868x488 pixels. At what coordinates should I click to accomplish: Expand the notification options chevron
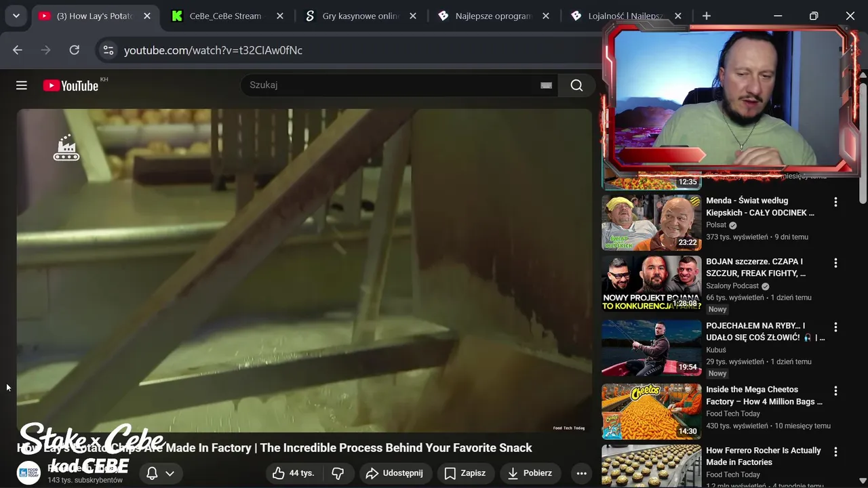170,473
